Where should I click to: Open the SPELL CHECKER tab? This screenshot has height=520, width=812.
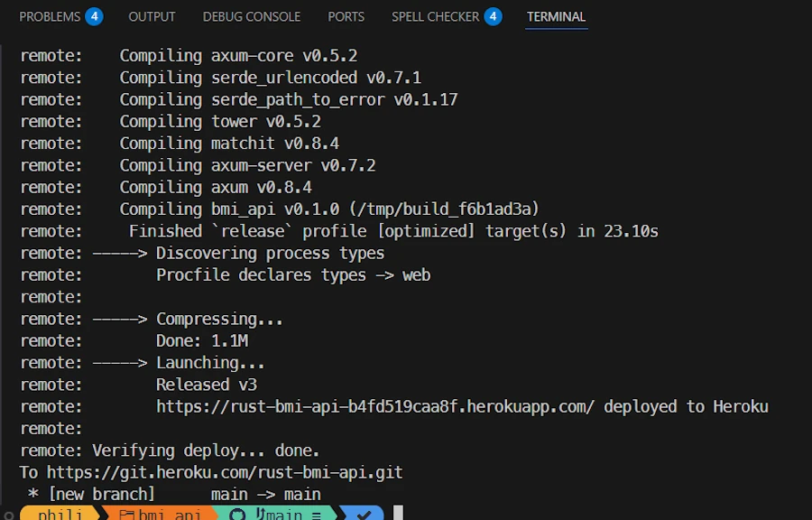coord(436,16)
